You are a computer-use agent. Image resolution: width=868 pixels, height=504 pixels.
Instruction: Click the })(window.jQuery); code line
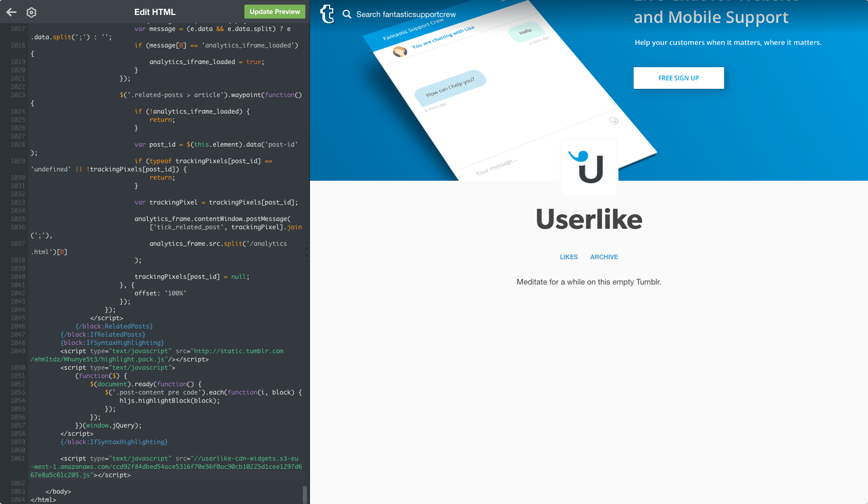click(x=109, y=426)
